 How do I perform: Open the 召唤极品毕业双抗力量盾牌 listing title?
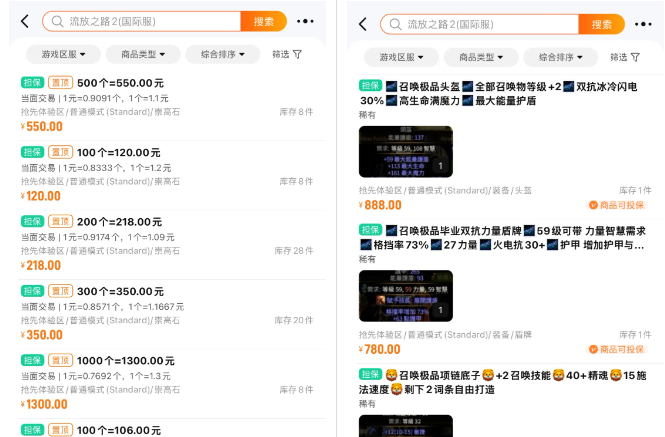[x=503, y=238]
